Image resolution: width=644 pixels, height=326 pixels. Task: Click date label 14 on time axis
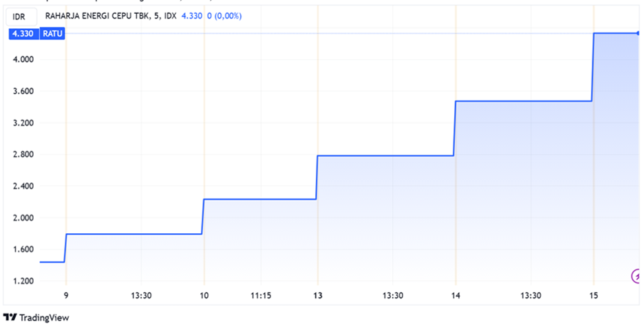point(455,295)
